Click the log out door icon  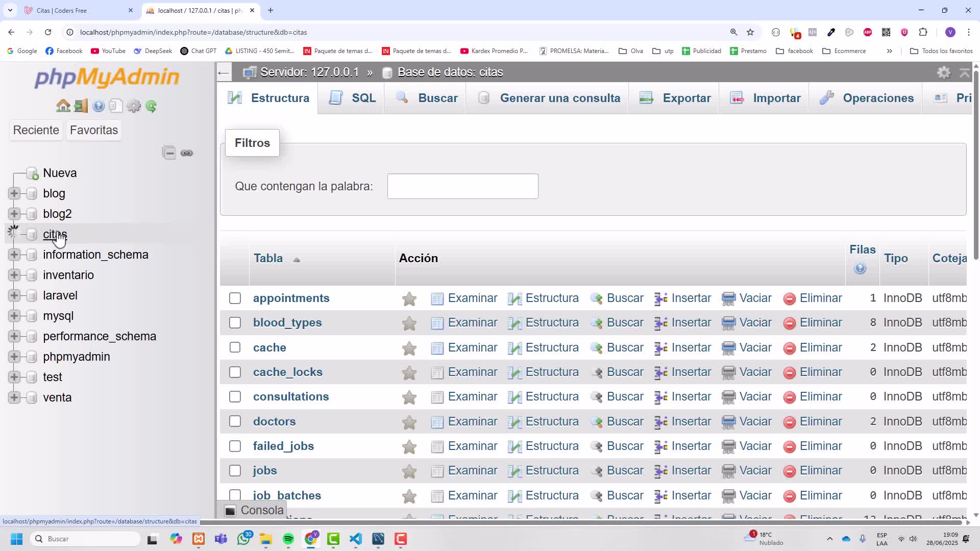81,106
